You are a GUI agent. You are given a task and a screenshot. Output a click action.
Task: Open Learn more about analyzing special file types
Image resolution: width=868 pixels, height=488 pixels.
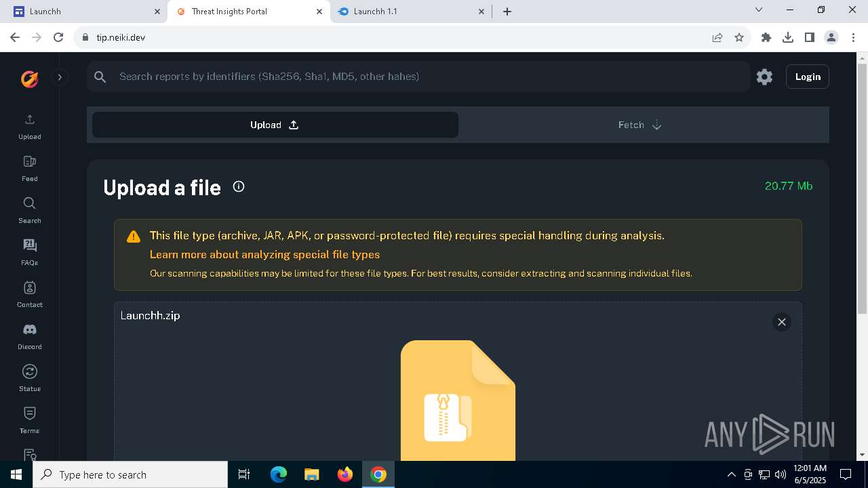pyautogui.click(x=264, y=255)
